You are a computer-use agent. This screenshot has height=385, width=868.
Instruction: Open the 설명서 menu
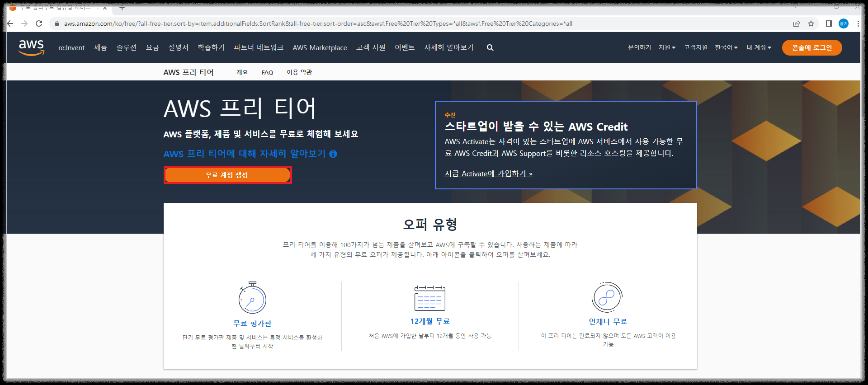coord(179,47)
